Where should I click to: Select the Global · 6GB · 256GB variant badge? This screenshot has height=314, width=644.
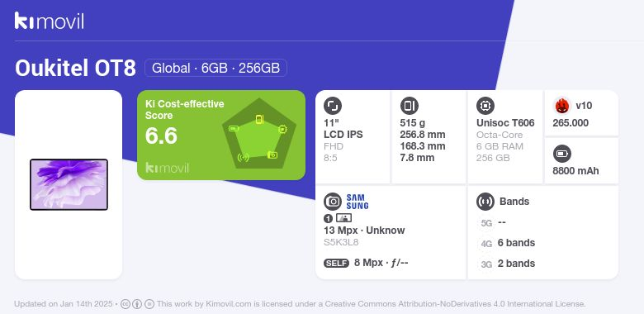tap(215, 68)
